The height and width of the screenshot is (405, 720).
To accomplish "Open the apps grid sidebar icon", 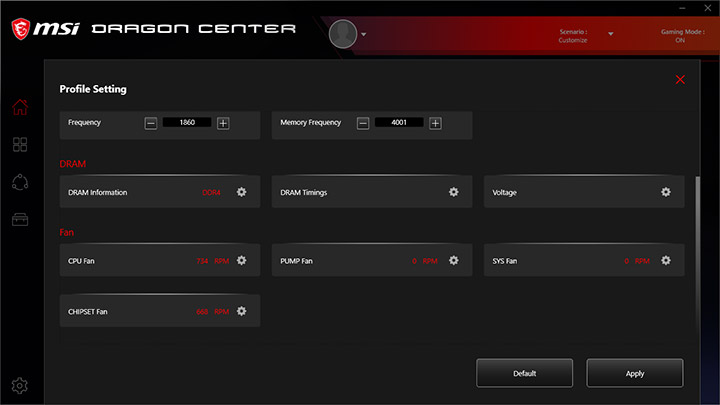I will point(20,145).
